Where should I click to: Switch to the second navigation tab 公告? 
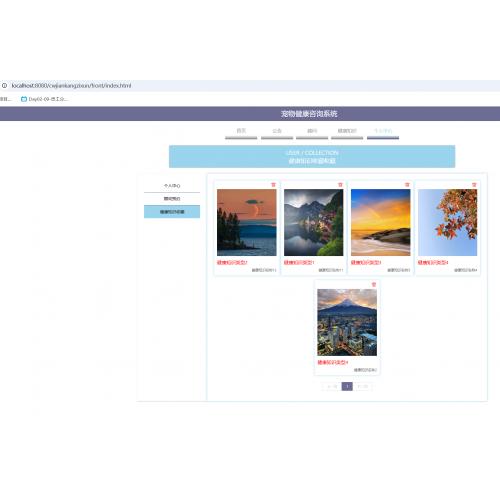click(277, 132)
